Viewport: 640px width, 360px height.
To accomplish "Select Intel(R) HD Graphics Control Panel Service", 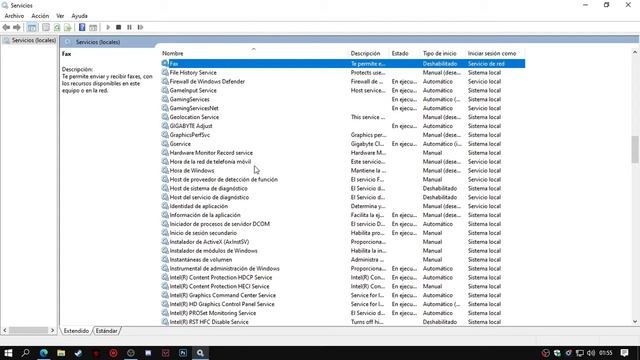I will (343, 304).
